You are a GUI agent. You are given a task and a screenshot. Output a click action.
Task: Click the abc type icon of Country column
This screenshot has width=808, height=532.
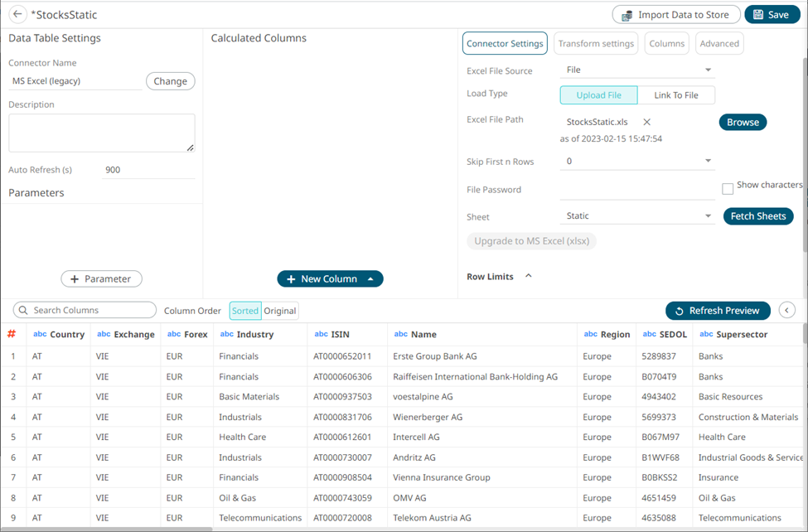point(40,334)
